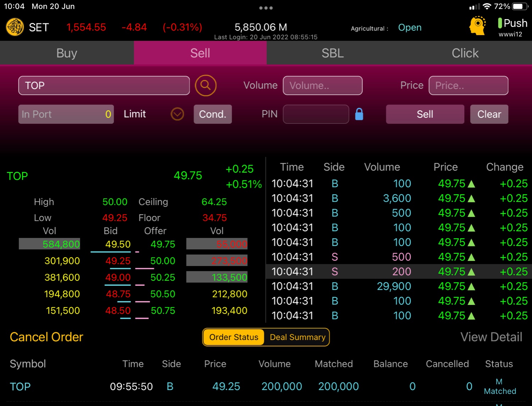Focus the symbol field containing TOP

click(x=104, y=85)
